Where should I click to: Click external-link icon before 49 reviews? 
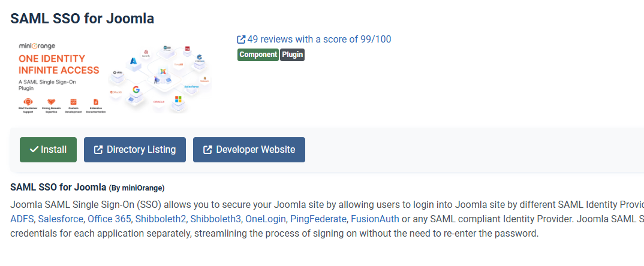(x=241, y=40)
